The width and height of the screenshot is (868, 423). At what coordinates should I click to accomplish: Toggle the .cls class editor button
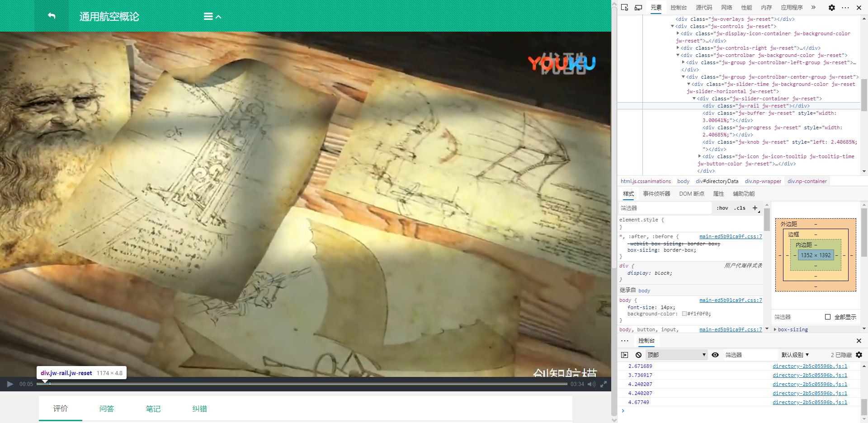[740, 208]
